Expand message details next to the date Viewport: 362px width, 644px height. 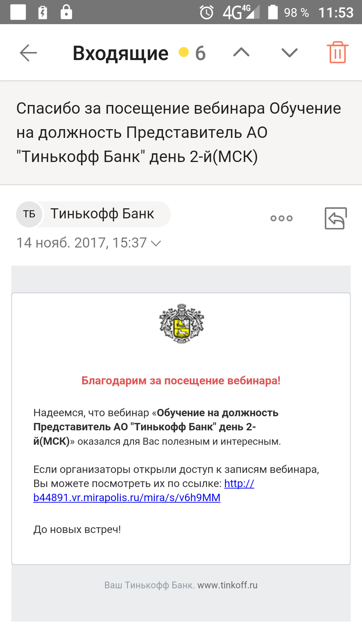tap(156, 243)
